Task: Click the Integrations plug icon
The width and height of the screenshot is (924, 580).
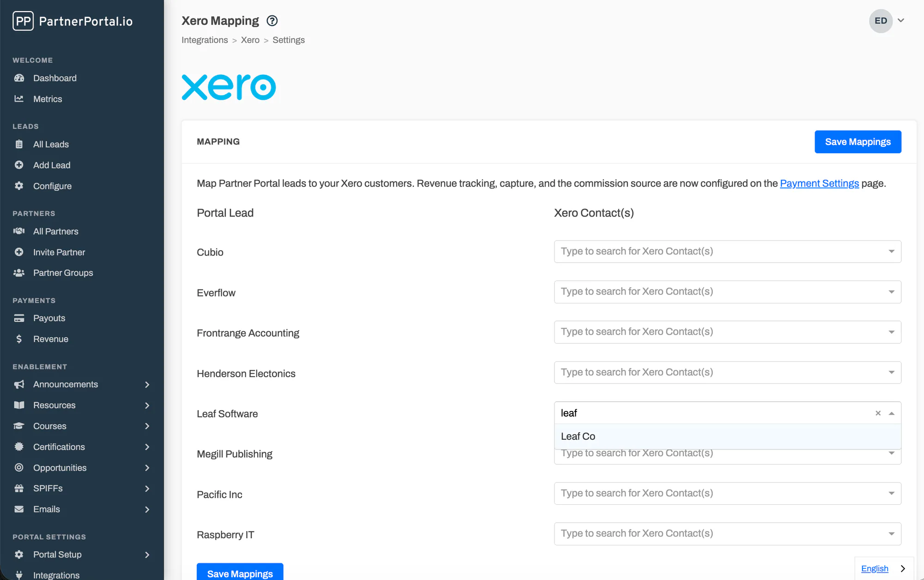Action: click(19, 575)
